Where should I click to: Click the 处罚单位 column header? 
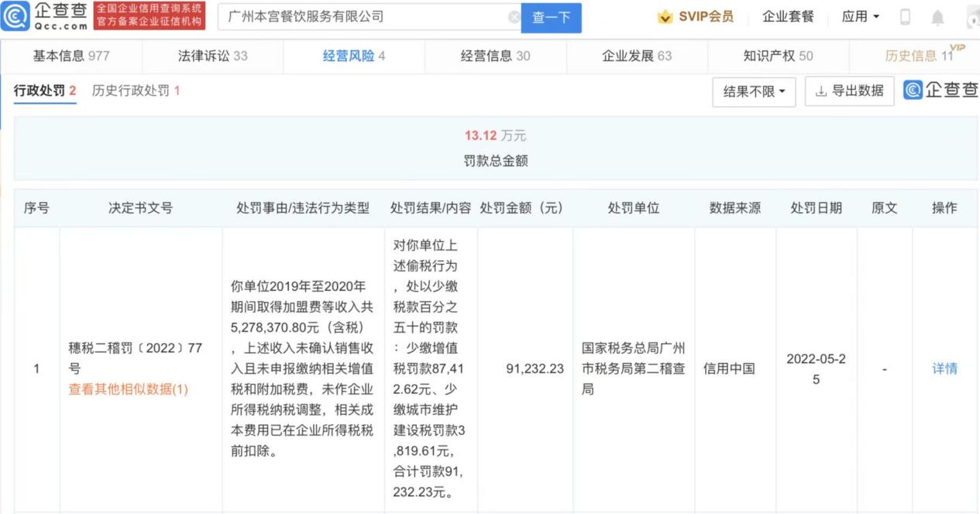click(x=633, y=207)
